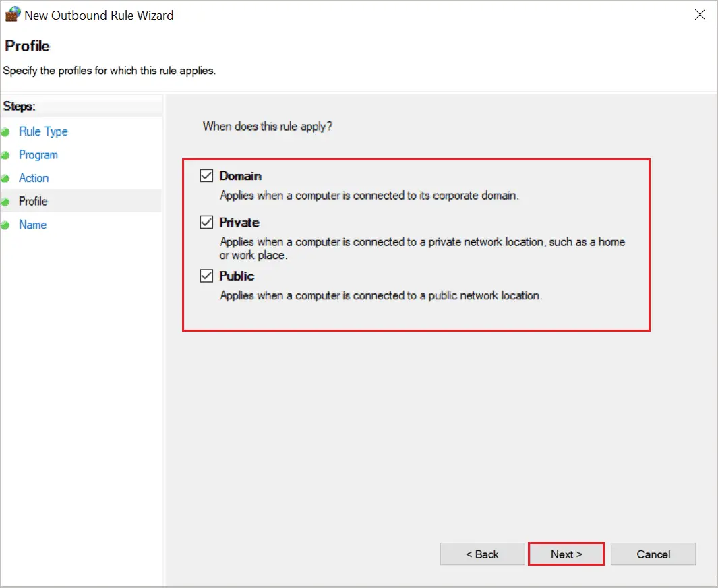Viewport: 718px width, 588px height.
Task: Close the wizard window
Action: coord(700,14)
